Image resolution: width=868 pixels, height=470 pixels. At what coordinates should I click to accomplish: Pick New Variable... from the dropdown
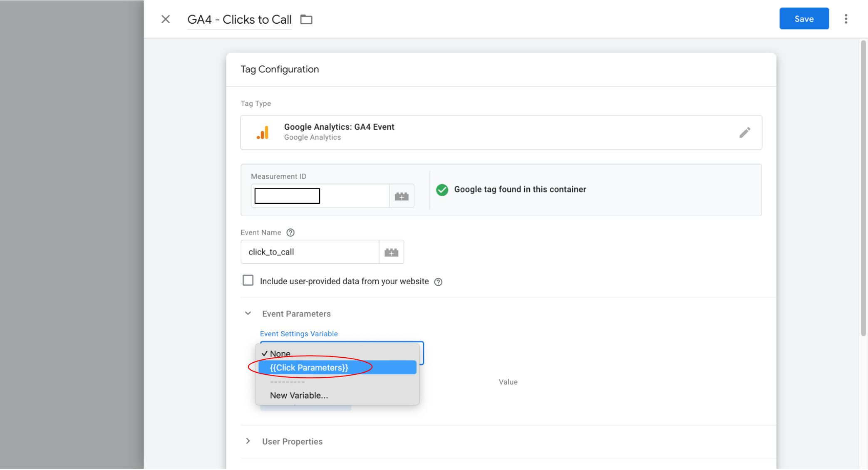pyautogui.click(x=299, y=396)
